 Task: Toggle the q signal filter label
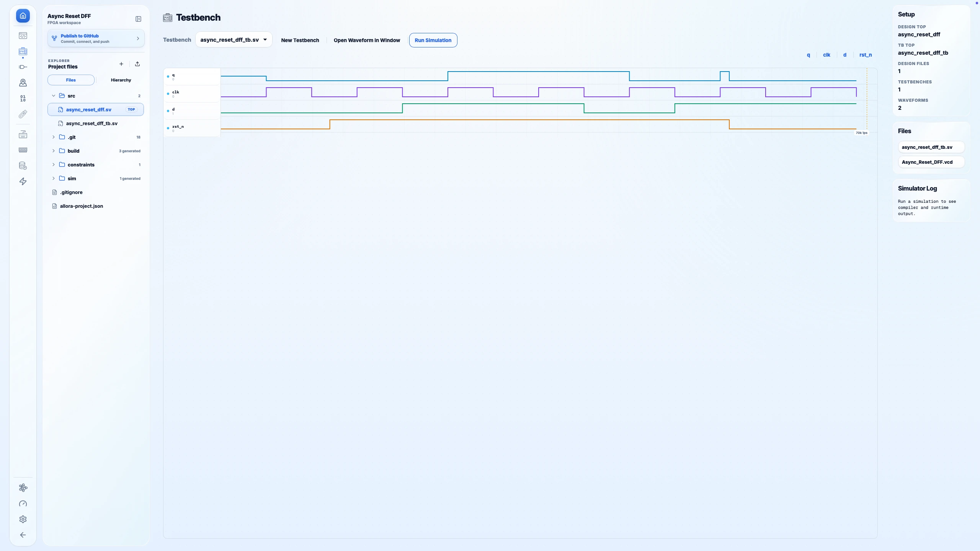808,55
